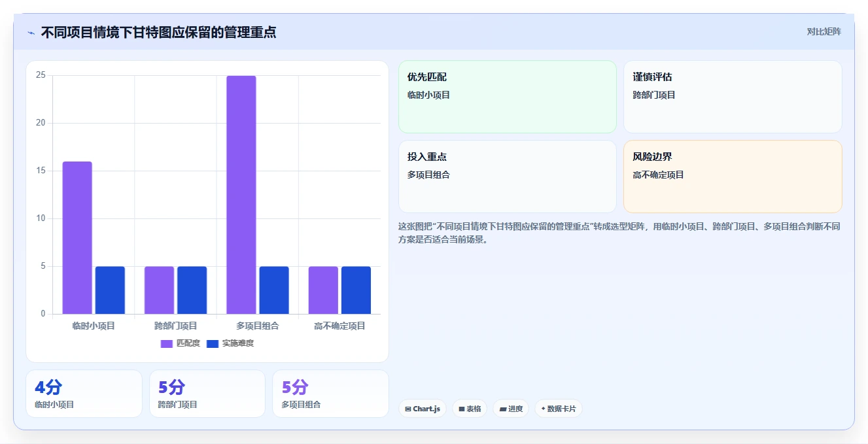Toggle the 实施难度 legend swatch

tap(213, 343)
